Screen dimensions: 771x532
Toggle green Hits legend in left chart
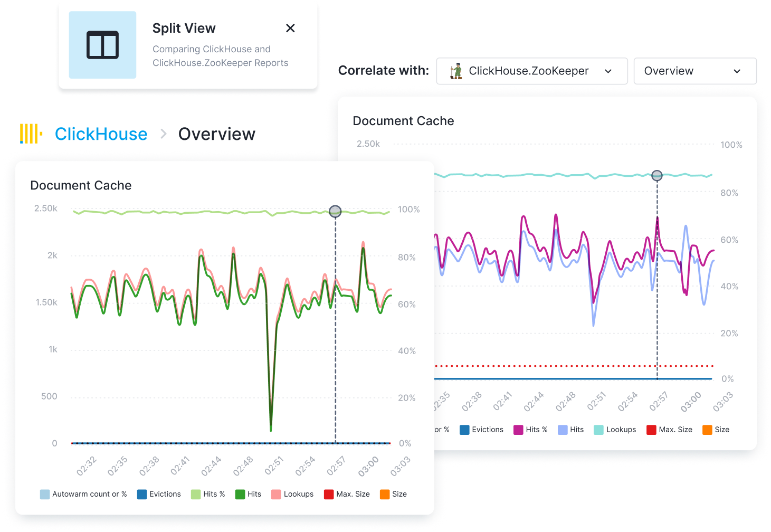pyautogui.click(x=248, y=494)
